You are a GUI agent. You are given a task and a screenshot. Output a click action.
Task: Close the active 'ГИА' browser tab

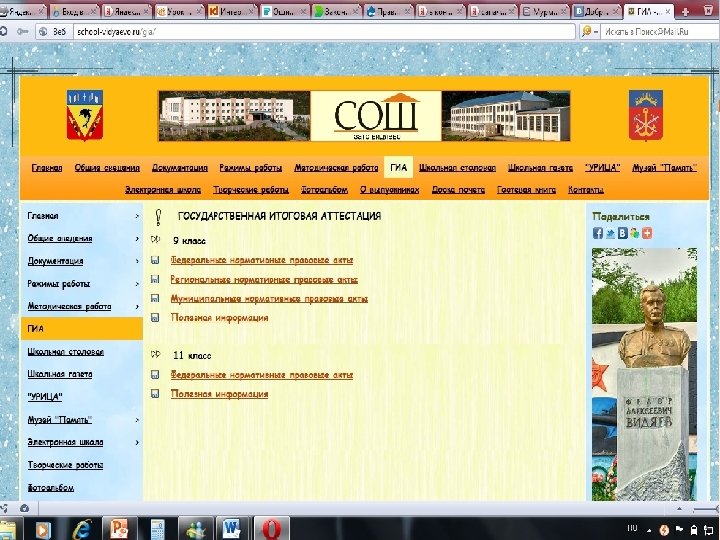point(668,12)
